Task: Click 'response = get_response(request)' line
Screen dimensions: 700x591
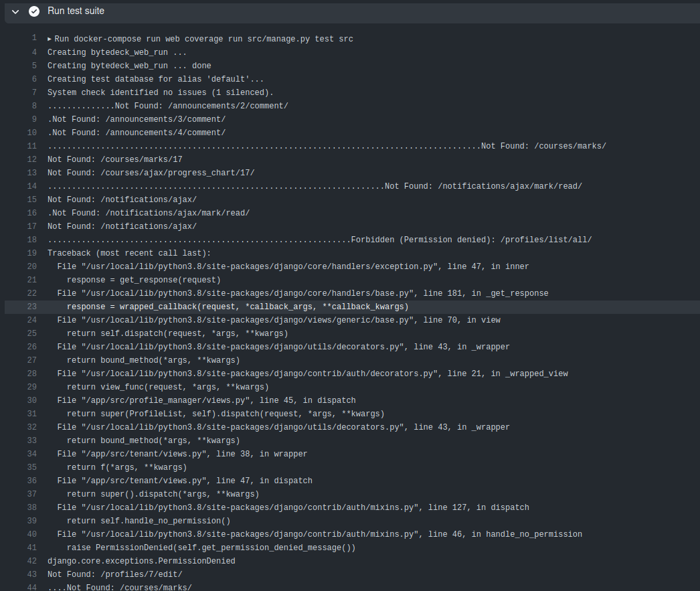Action: pos(144,280)
